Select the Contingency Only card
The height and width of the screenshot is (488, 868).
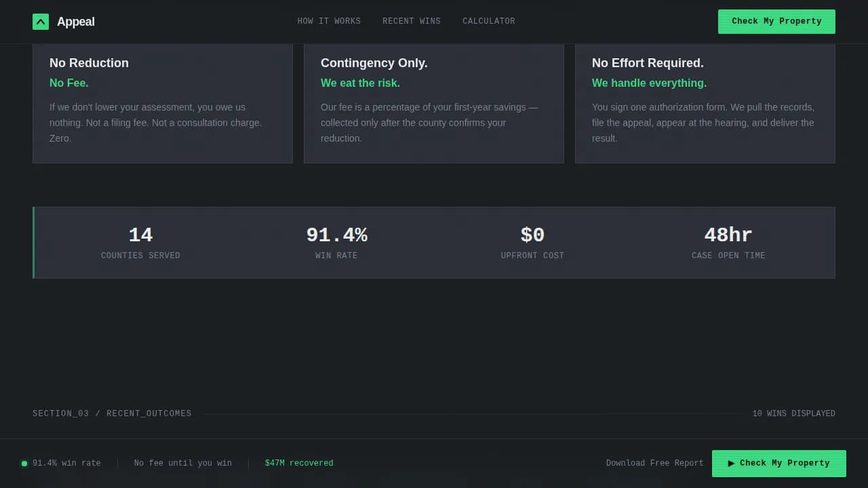point(434,103)
